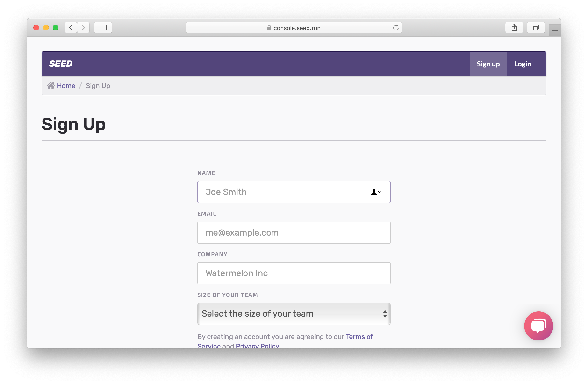Reload the page with refresh icon
The width and height of the screenshot is (588, 384).
(396, 28)
